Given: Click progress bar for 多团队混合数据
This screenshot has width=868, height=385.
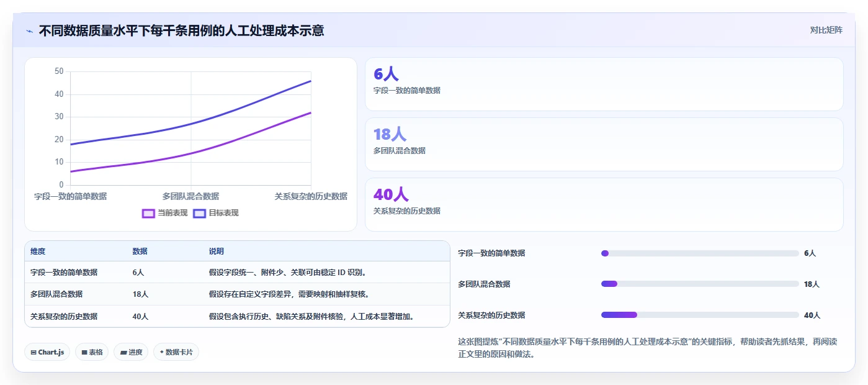Looking at the screenshot, I should tap(700, 284).
